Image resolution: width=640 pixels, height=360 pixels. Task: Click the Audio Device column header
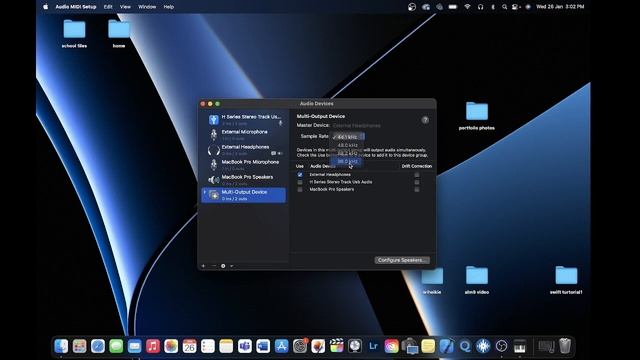point(322,166)
